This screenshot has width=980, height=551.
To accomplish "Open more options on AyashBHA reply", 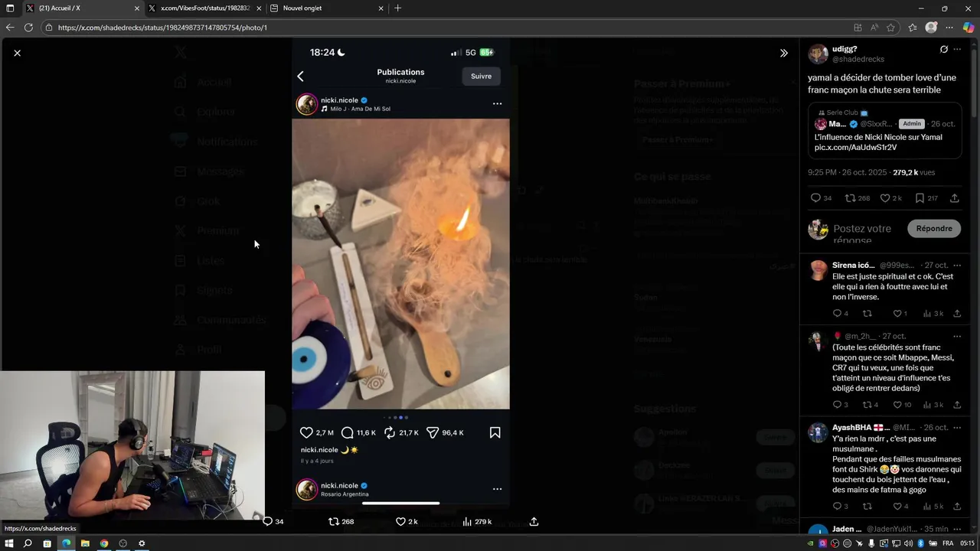I will pos(957,427).
